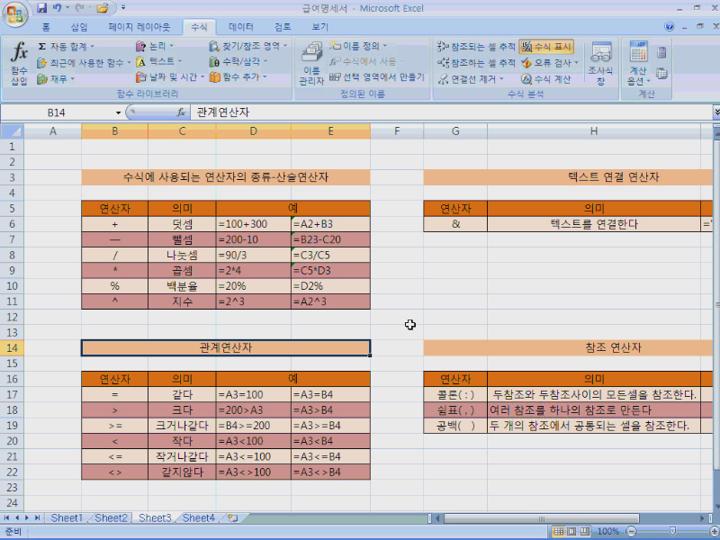Screen dimensions: 720x540
Task: Open the Sheet4 tab
Action: (x=198, y=518)
